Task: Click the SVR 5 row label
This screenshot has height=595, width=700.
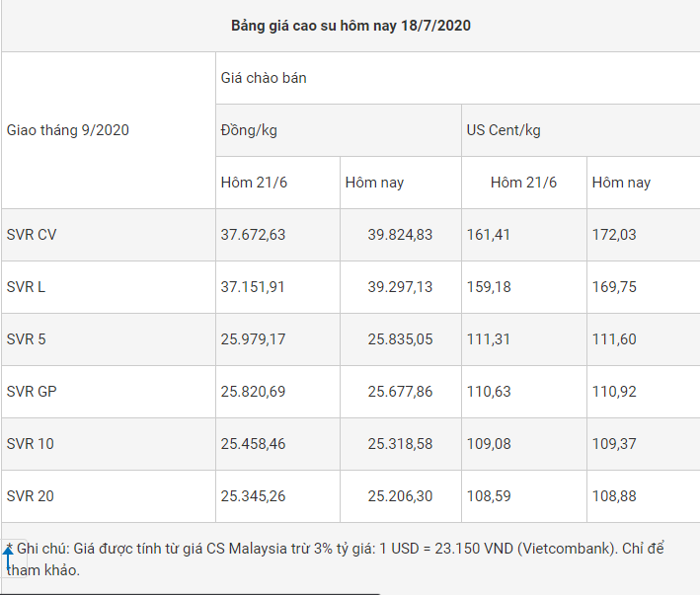Action: 27,339
